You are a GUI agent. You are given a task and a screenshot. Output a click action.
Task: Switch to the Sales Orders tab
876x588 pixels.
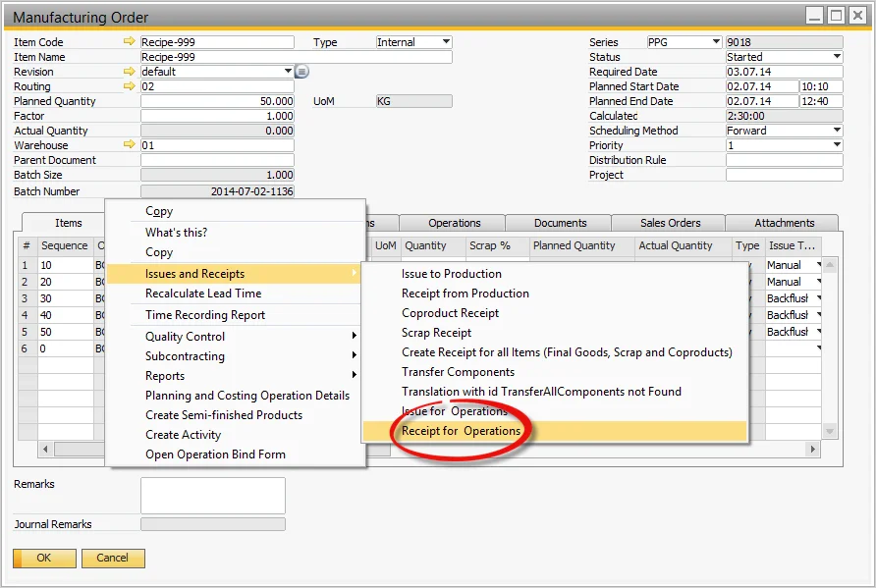(x=668, y=223)
